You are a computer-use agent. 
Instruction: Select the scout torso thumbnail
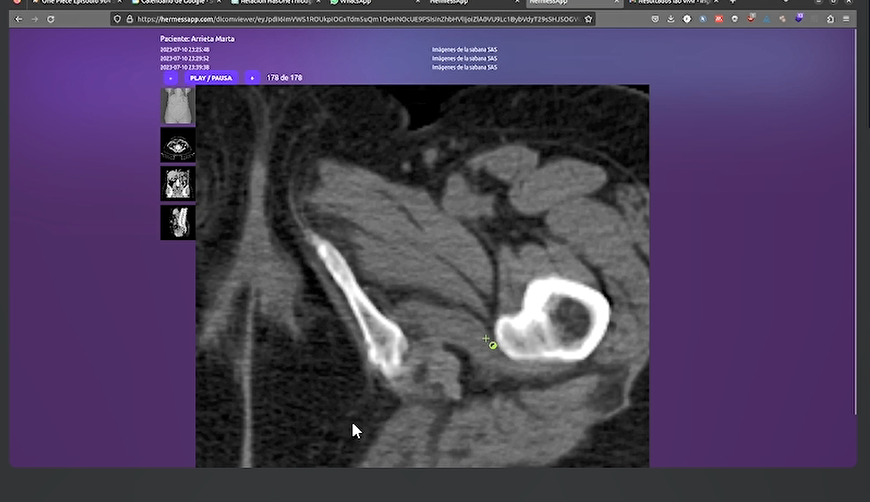[x=178, y=105]
